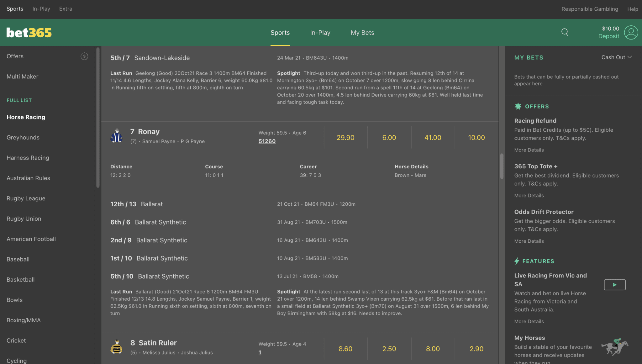
Task: Select Cricket in the sidebar
Action: point(16,340)
